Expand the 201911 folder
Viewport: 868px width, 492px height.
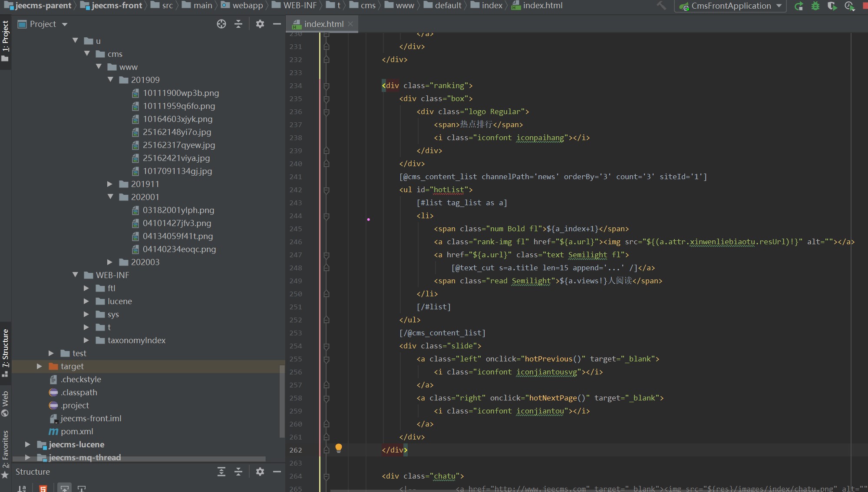(110, 184)
